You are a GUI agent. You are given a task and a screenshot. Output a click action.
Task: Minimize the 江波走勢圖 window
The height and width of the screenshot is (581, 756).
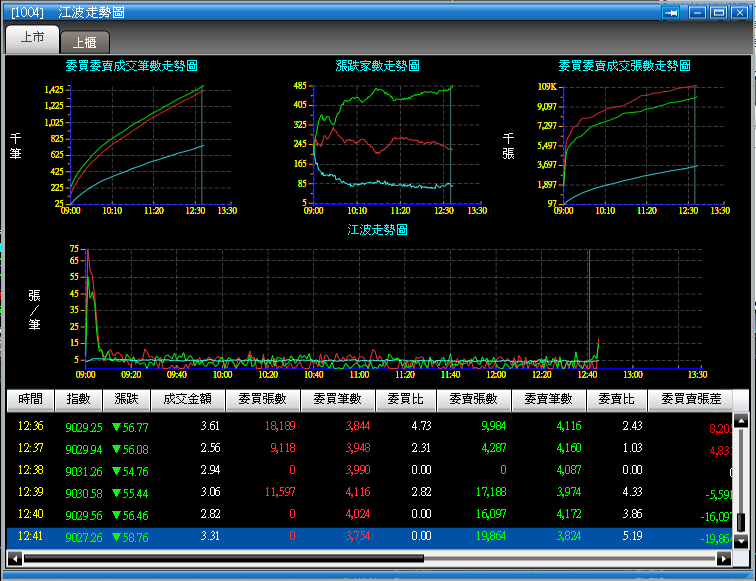tap(697, 13)
